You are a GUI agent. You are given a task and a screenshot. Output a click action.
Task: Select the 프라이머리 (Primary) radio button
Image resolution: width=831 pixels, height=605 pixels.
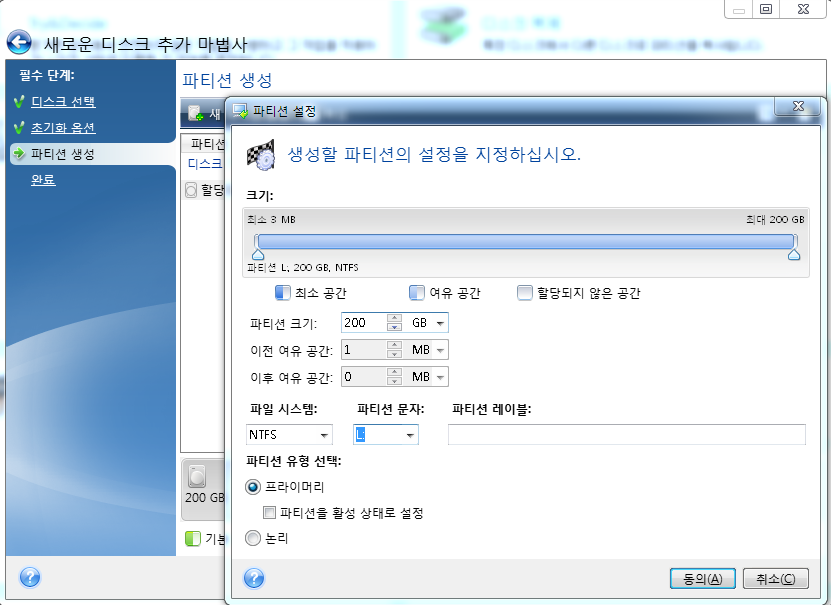(x=254, y=487)
